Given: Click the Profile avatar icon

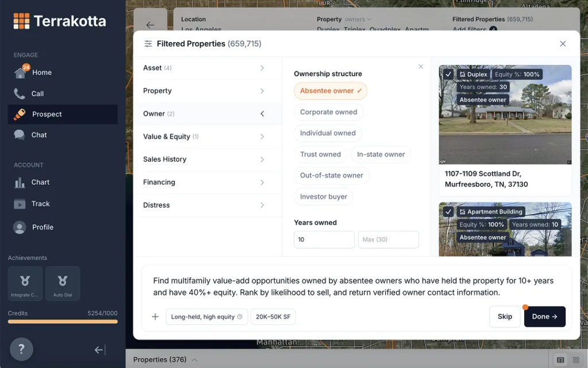Looking at the screenshot, I should click(x=20, y=227).
